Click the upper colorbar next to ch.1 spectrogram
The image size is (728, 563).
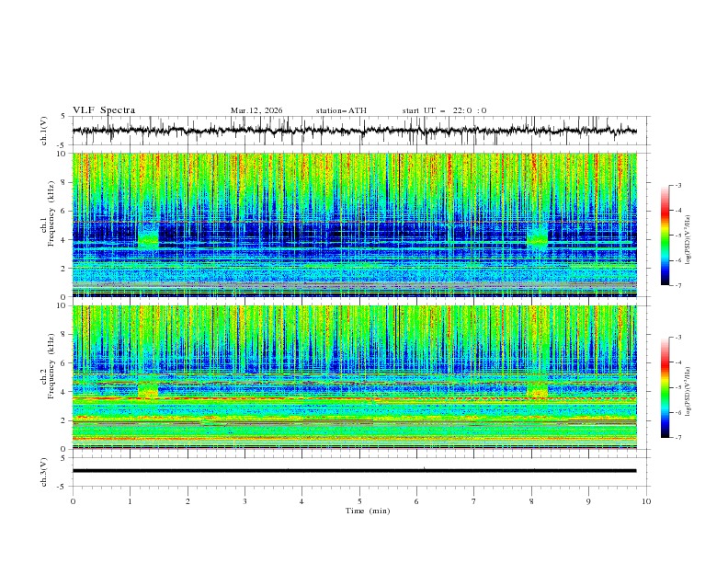click(x=665, y=236)
